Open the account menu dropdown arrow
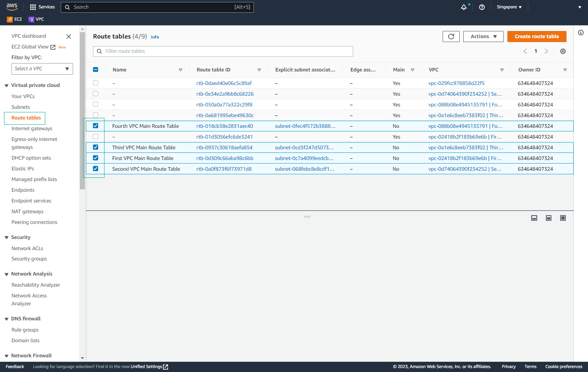Screen dimensions: 588x372 [580, 7]
